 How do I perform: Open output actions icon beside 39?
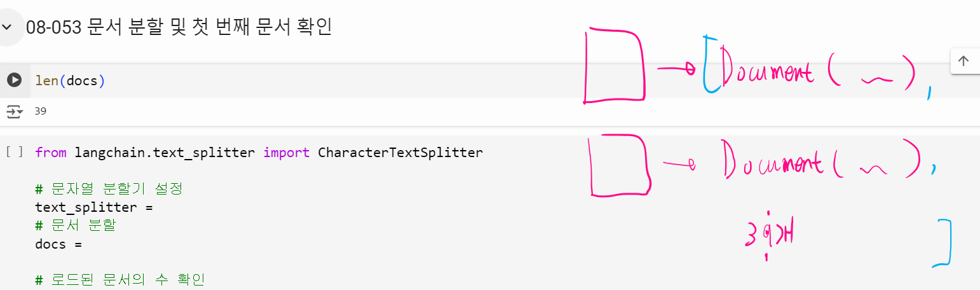(x=14, y=112)
